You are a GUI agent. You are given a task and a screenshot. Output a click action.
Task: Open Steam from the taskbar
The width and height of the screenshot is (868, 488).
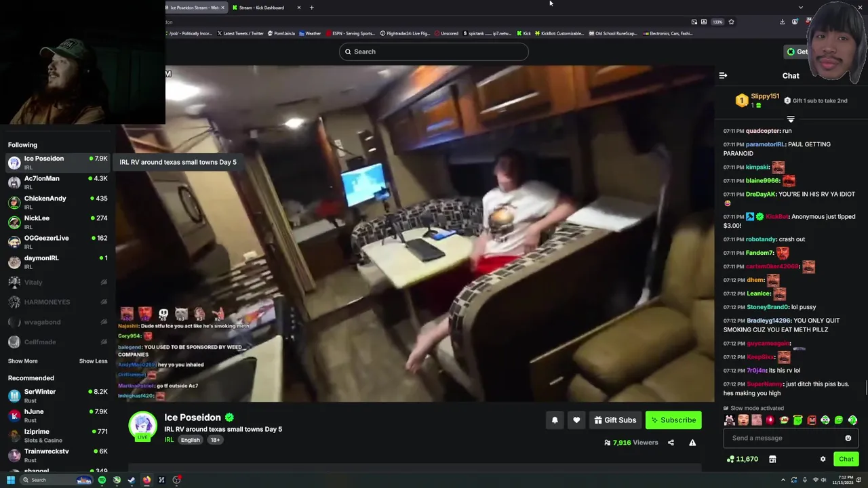[x=132, y=480]
